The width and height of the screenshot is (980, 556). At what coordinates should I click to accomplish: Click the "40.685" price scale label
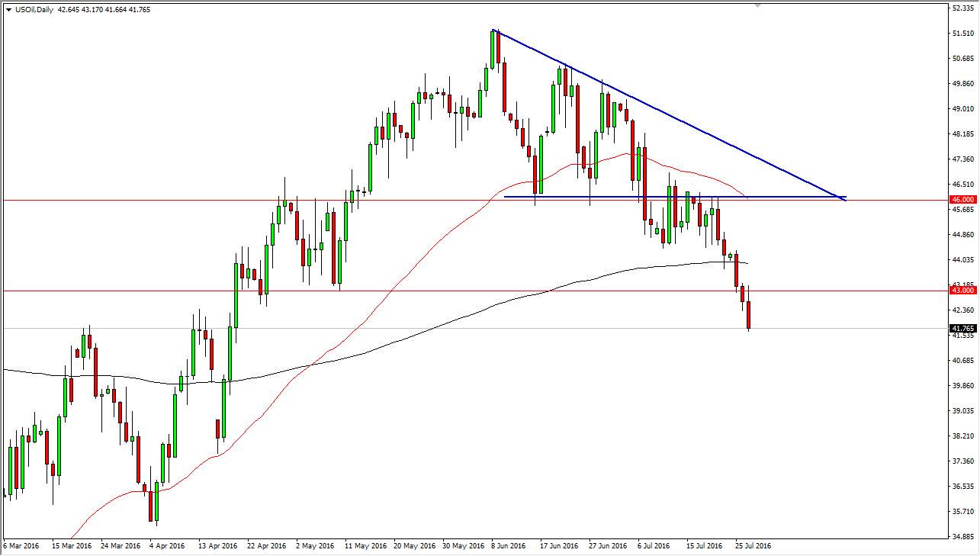click(962, 361)
